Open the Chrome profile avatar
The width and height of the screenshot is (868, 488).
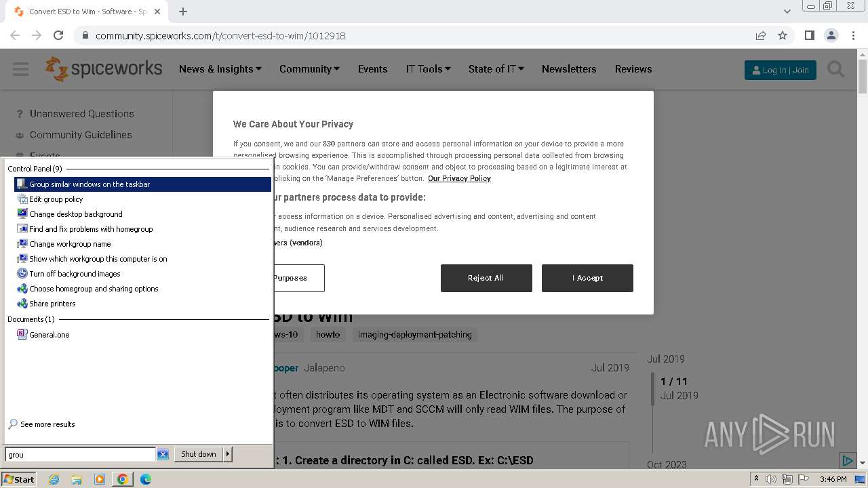click(831, 35)
